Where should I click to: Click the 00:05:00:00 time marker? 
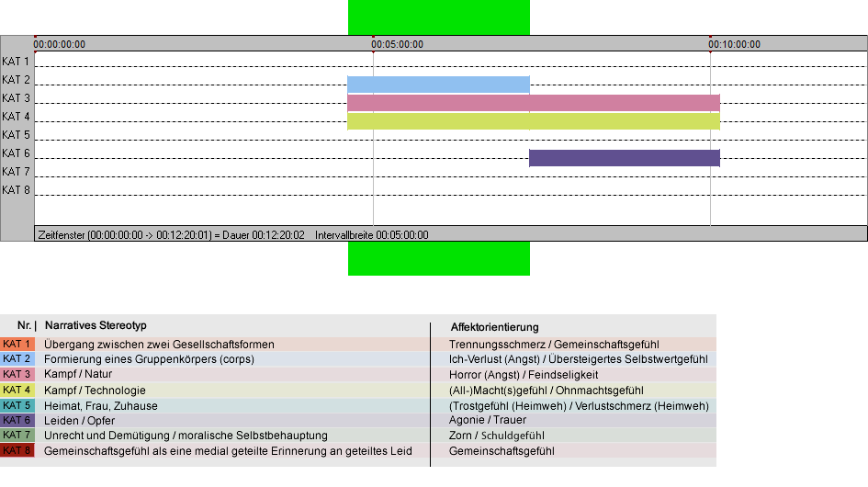(397, 44)
